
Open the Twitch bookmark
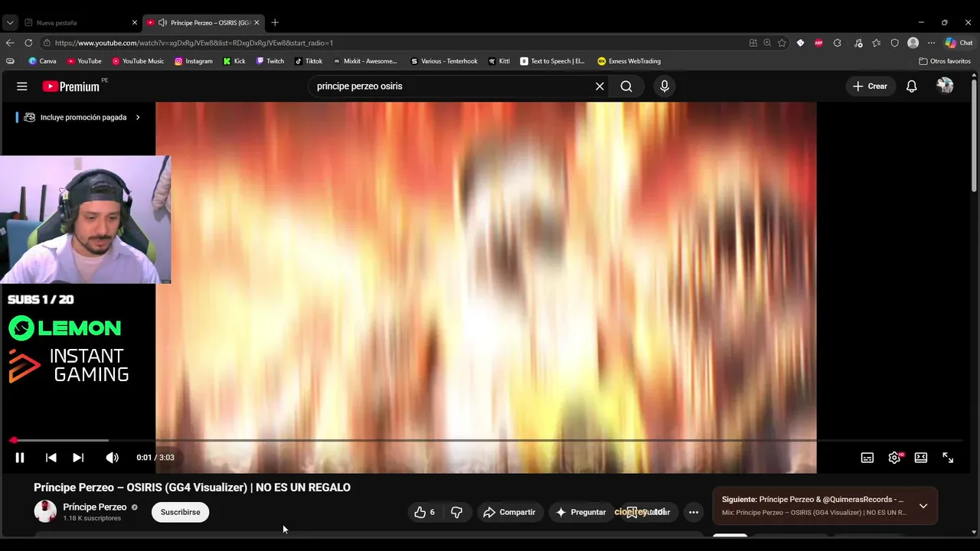click(270, 61)
